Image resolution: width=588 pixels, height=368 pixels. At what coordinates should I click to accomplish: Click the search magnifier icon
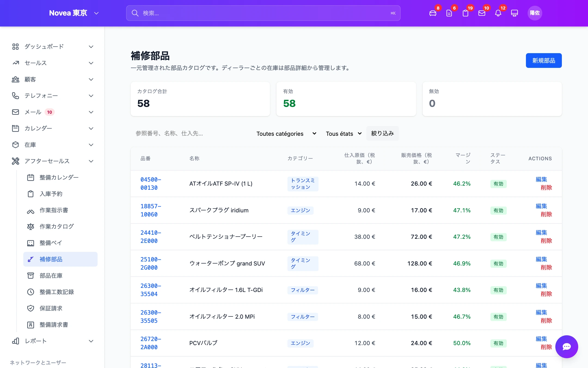(x=135, y=13)
